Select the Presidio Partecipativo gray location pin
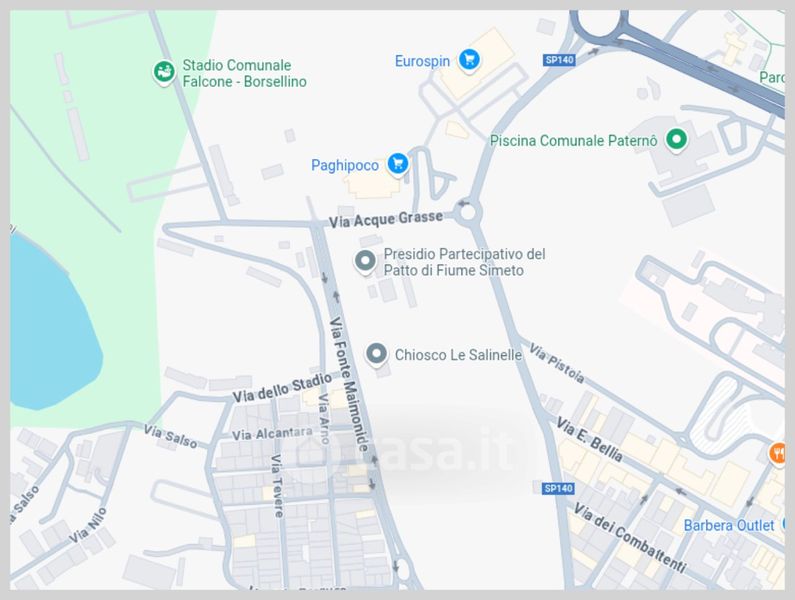This screenshot has width=795, height=600. click(x=365, y=262)
